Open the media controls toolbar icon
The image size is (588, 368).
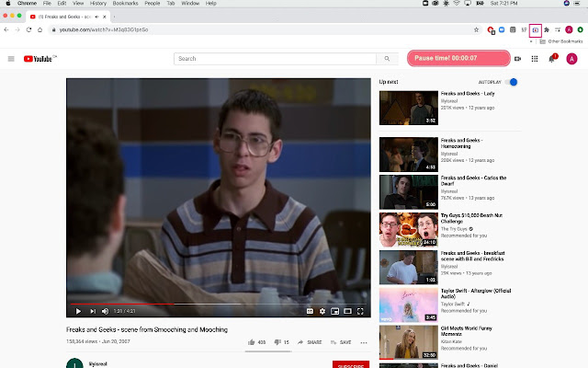(558, 29)
